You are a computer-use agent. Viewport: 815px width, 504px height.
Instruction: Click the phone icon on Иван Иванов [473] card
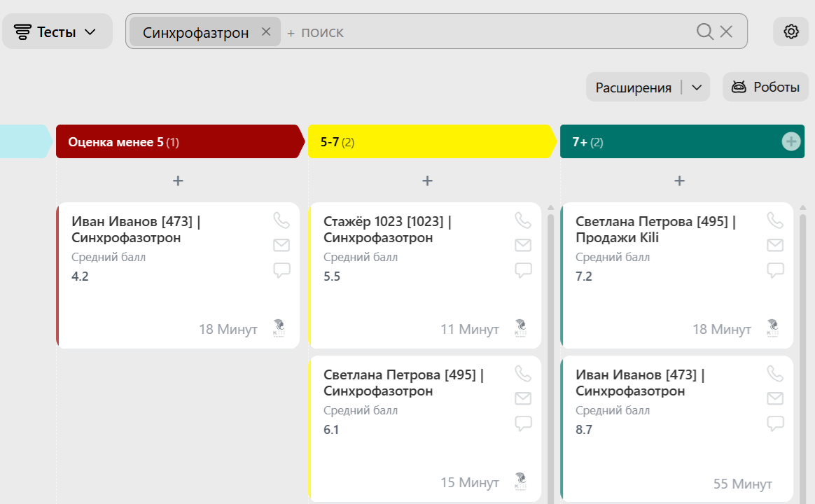281,220
